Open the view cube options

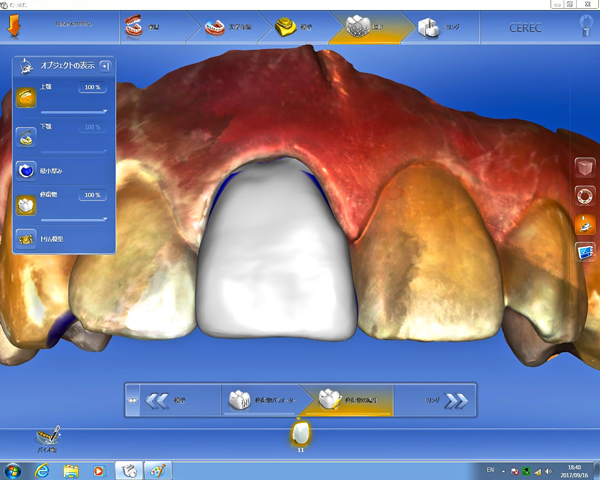pos(585,167)
